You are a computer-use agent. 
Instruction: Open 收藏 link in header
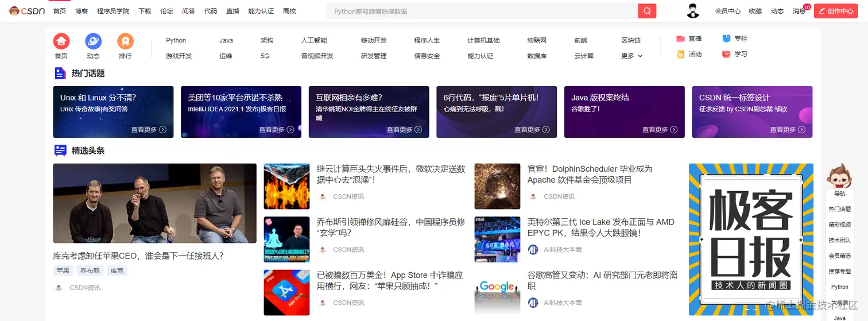click(x=755, y=11)
